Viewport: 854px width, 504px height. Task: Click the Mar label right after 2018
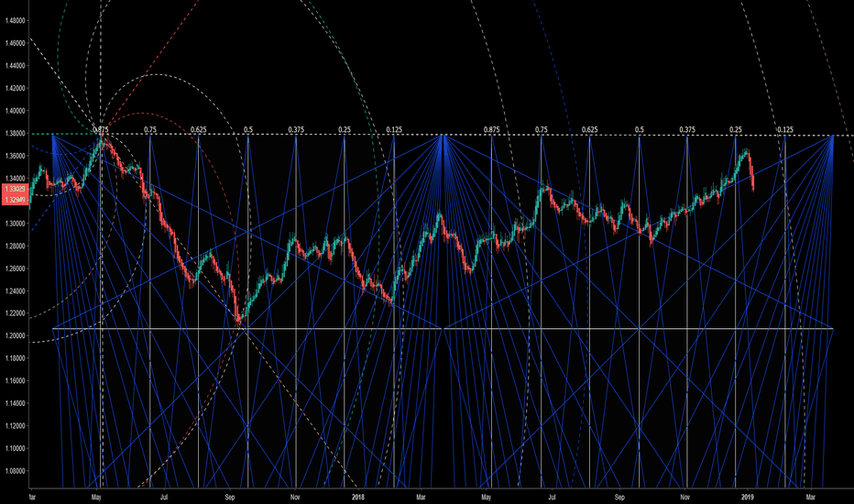click(421, 497)
